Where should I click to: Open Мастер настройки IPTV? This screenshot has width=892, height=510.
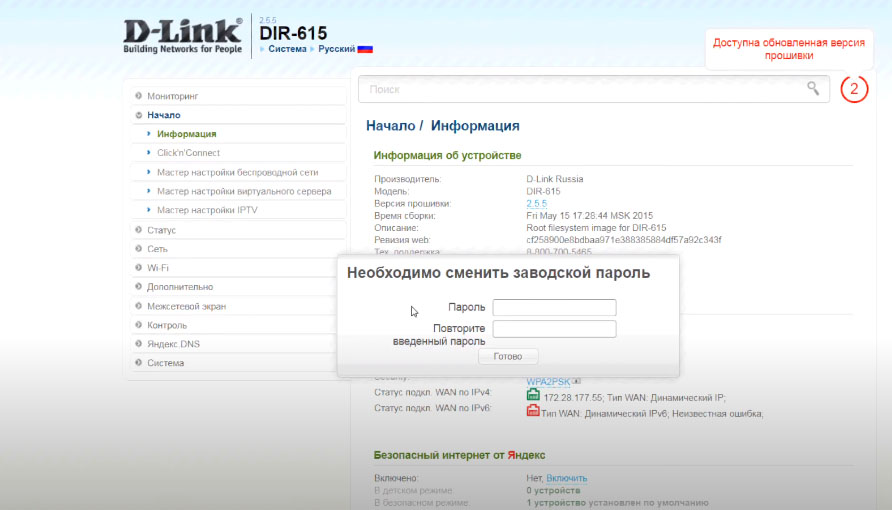pyautogui.click(x=207, y=210)
